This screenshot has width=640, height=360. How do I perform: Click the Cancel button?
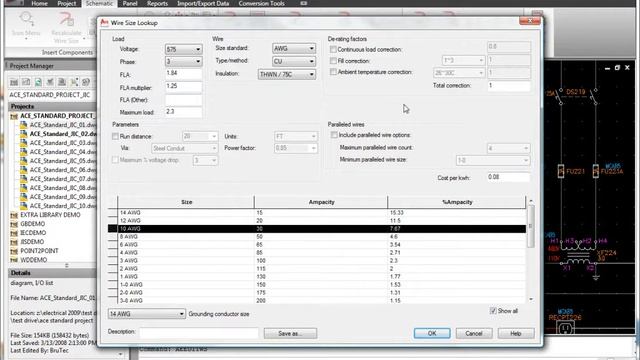click(x=474, y=333)
